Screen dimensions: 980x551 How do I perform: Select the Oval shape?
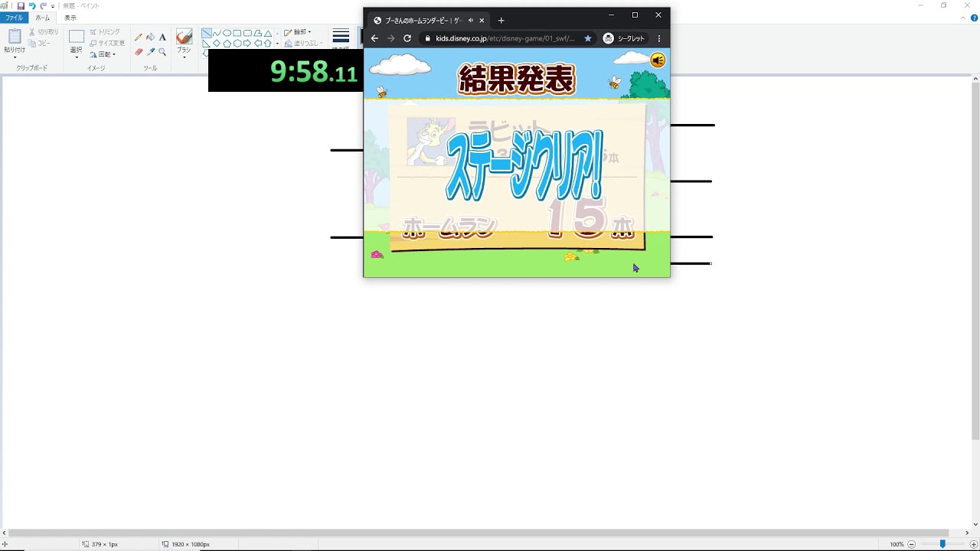pos(227,34)
